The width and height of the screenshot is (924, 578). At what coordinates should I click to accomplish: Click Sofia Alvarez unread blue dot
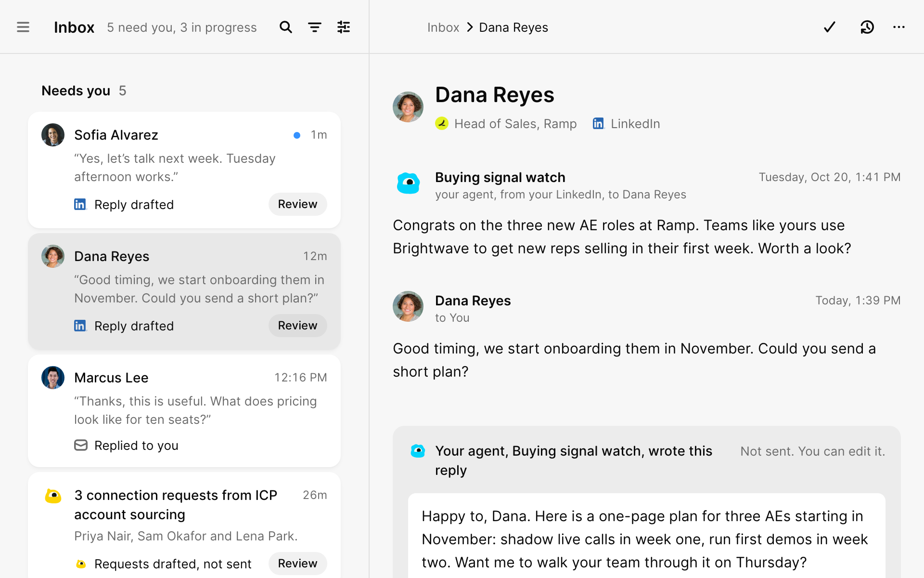point(297,135)
